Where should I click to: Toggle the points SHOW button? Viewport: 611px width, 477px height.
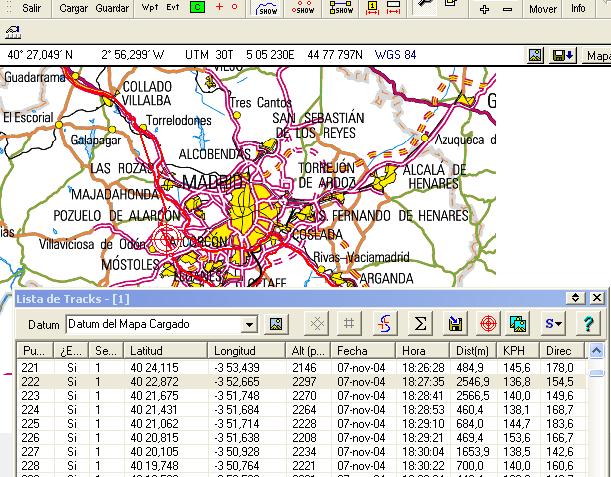pos(304,8)
